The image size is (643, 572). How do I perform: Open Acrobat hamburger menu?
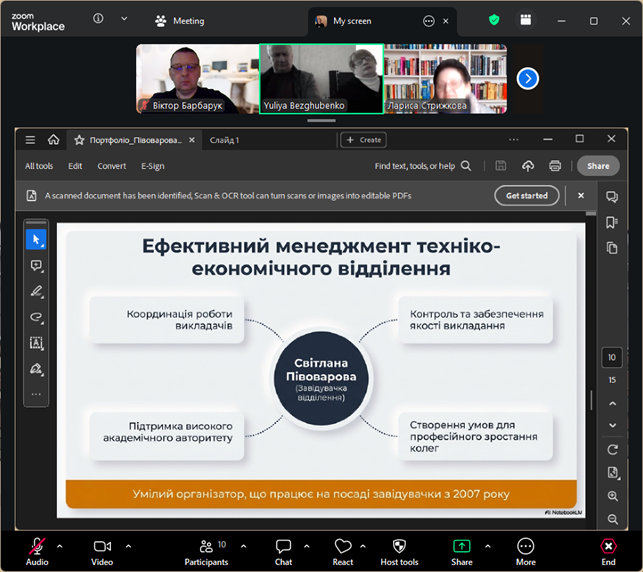point(30,140)
